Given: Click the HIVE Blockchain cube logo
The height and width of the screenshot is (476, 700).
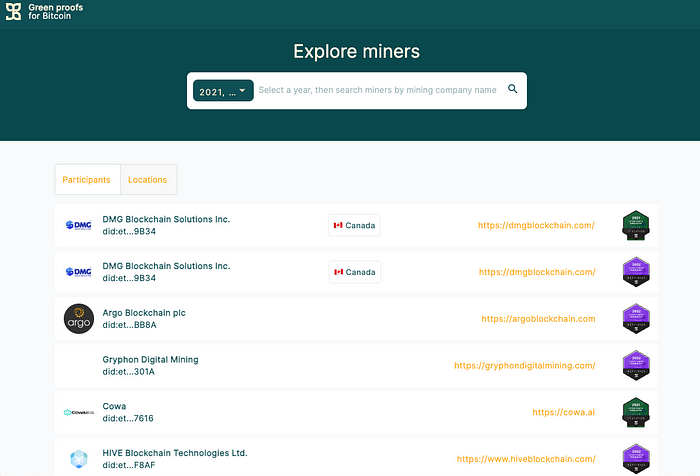Looking at the screenshot, I should point(79,459).
